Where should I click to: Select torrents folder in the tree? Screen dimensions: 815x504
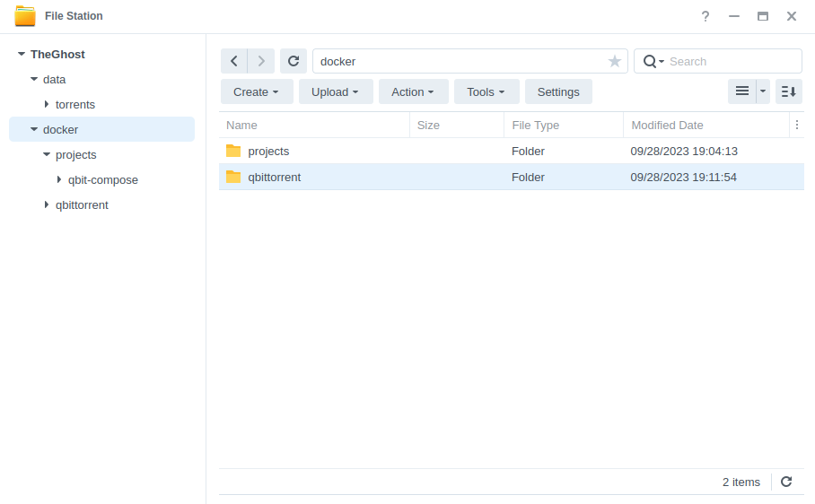tap(75, 104)
